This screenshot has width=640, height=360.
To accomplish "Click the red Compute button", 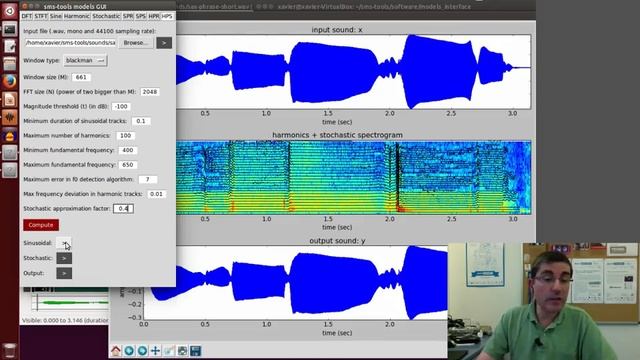I will tap(41, 225).
